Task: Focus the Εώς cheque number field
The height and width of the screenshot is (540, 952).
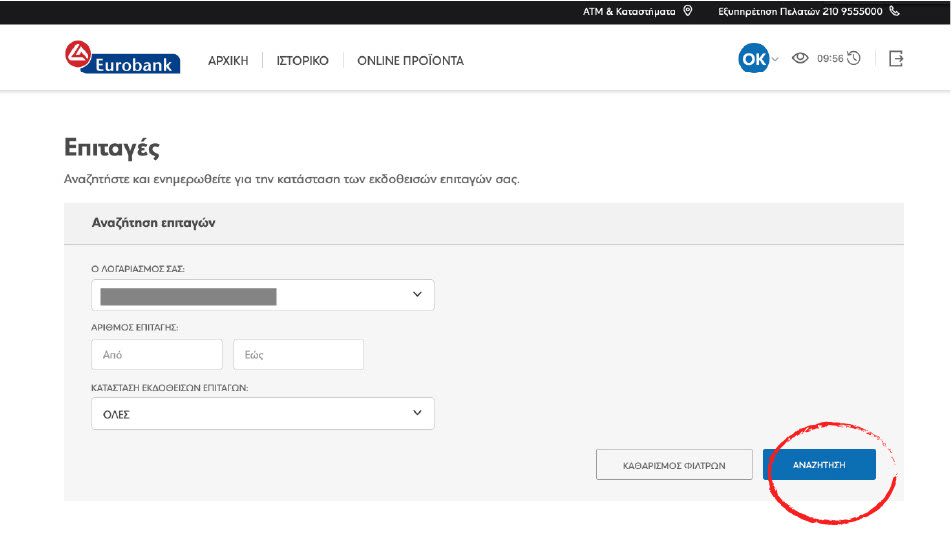Action: point(298,355)
